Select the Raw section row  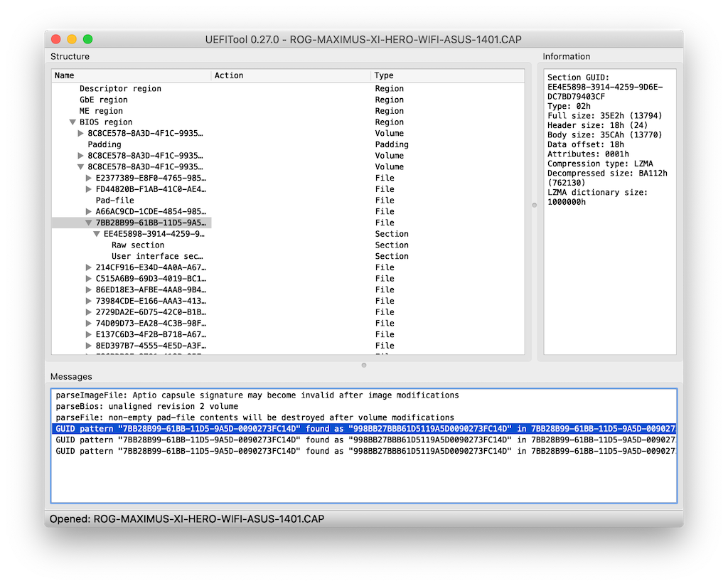tap(288, 245)
